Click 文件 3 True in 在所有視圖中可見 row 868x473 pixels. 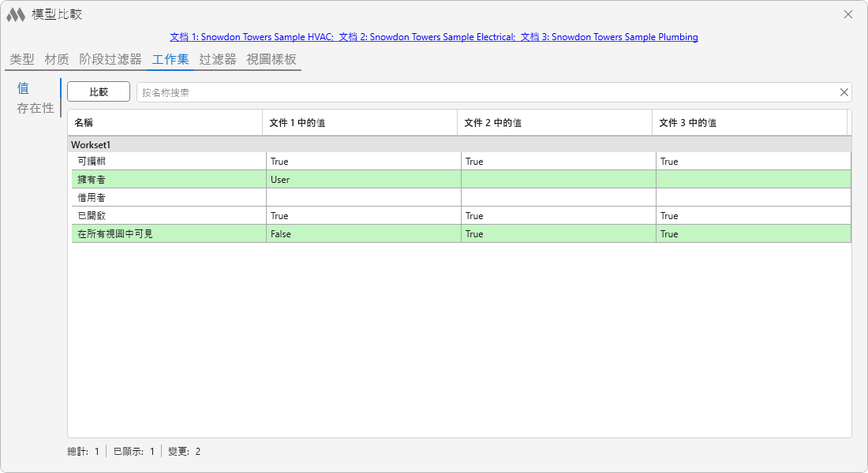coord(669,234)
